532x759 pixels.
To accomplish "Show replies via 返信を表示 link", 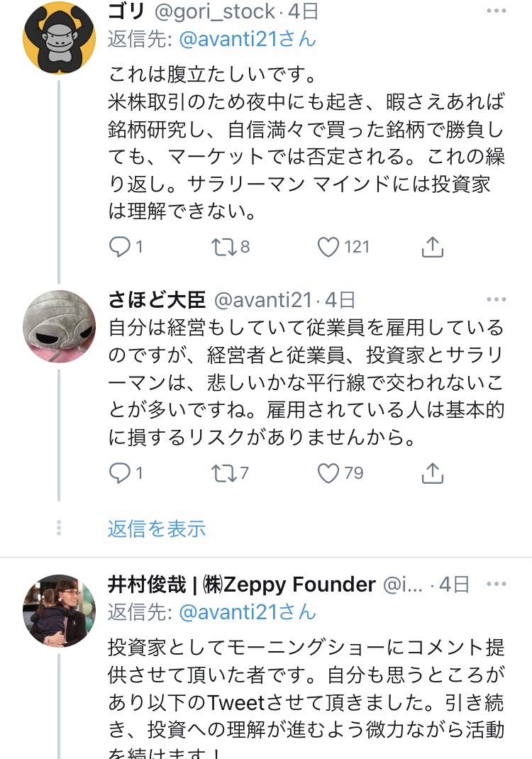I will [157, 528].
